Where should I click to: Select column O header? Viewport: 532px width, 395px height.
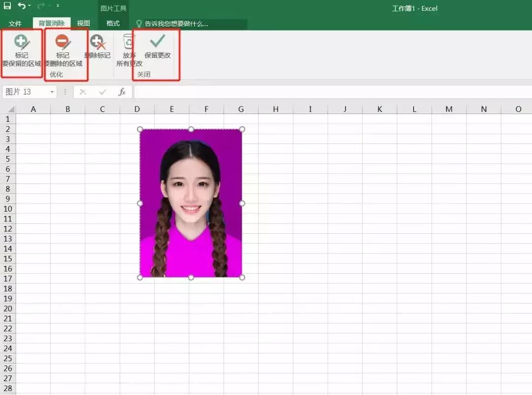518,109
